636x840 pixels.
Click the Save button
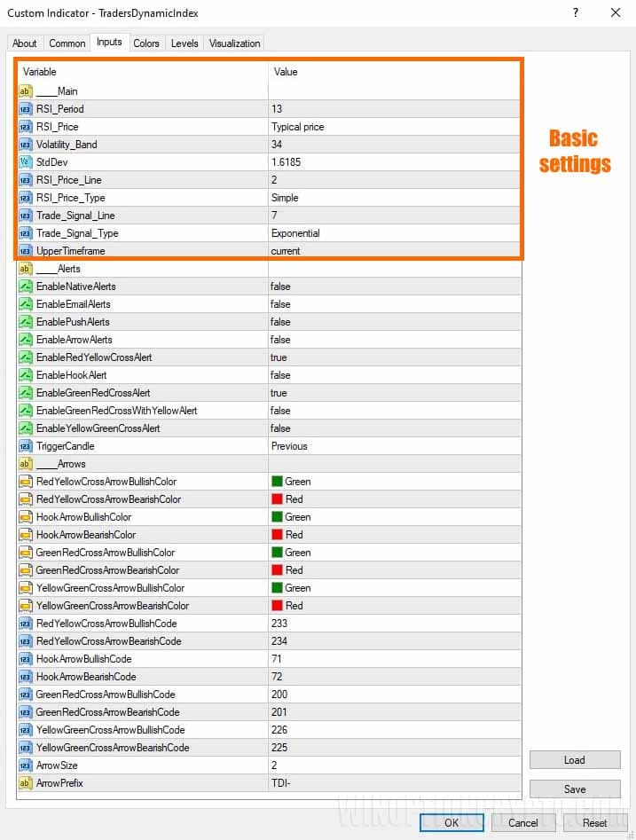pyautogui.click(x=575, y=789)
